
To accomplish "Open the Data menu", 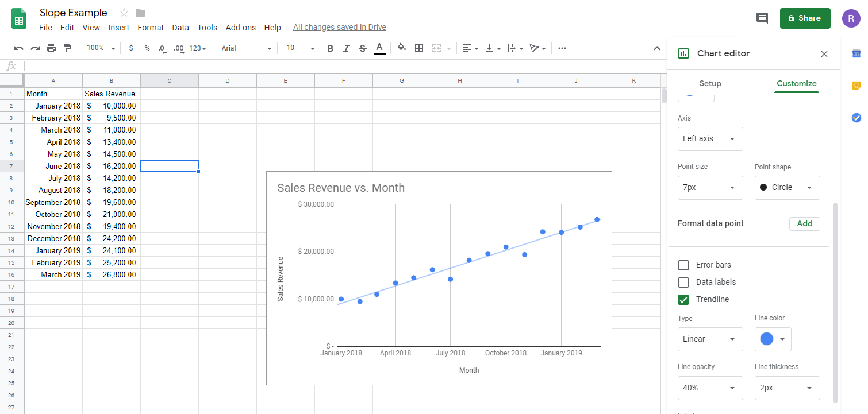I will tap(180, 28).
